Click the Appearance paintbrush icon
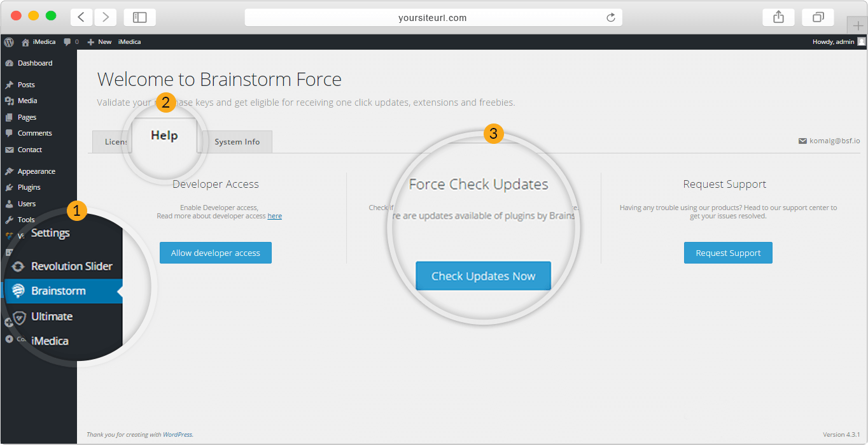This screenshot has width=868, height=445. (x=9, y=171)
